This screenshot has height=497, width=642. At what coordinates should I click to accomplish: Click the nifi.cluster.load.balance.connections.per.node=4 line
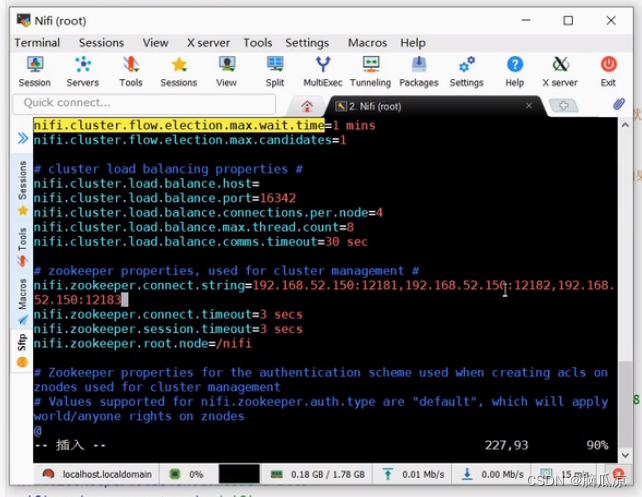click(x=208, y=212)
